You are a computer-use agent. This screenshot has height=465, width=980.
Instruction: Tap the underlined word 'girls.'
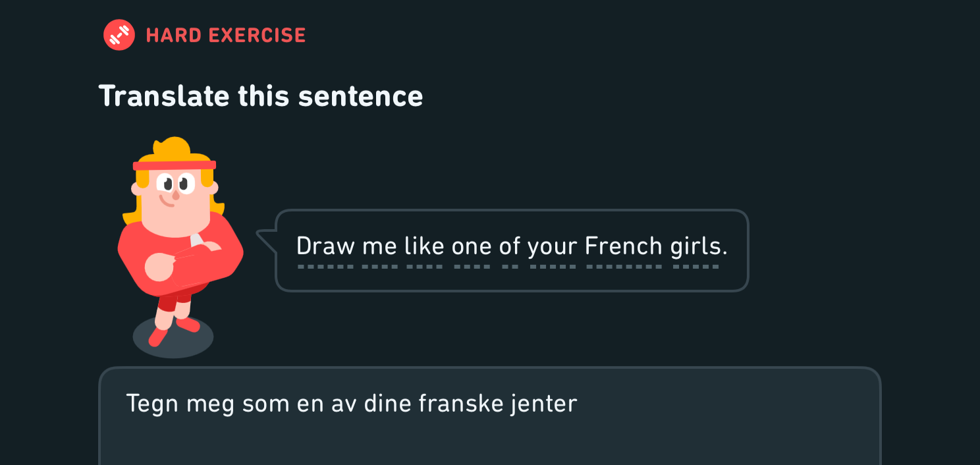(x=699, y=247)
